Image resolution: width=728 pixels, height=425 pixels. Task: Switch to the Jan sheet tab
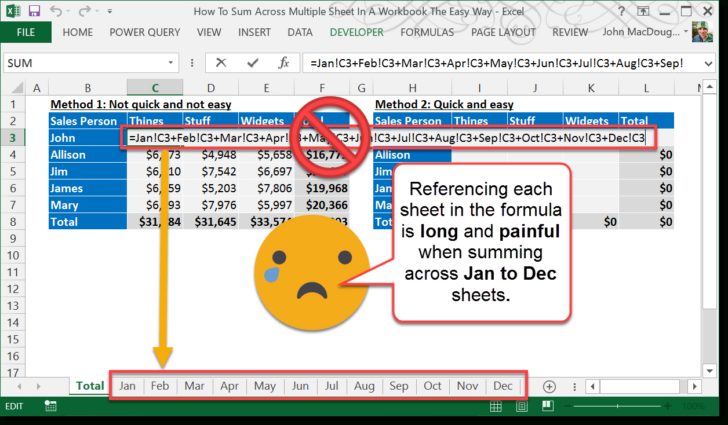tap(127, 386)
